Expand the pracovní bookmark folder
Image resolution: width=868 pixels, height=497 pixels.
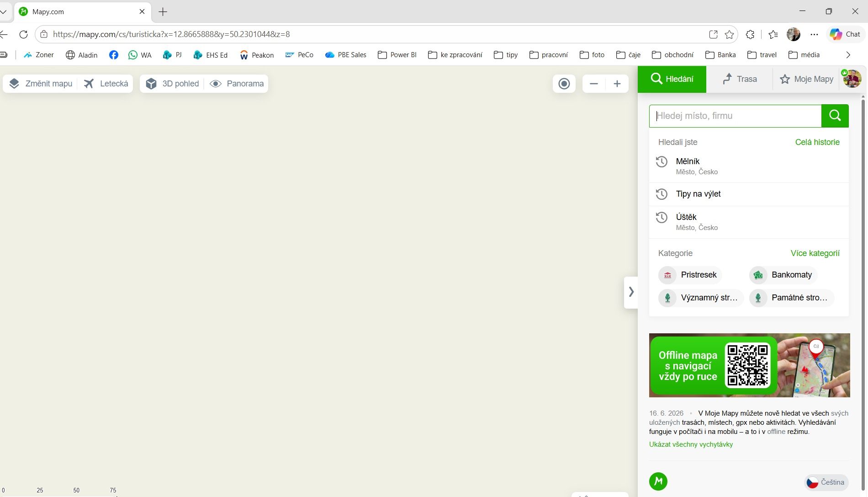(x=549, y=55)
